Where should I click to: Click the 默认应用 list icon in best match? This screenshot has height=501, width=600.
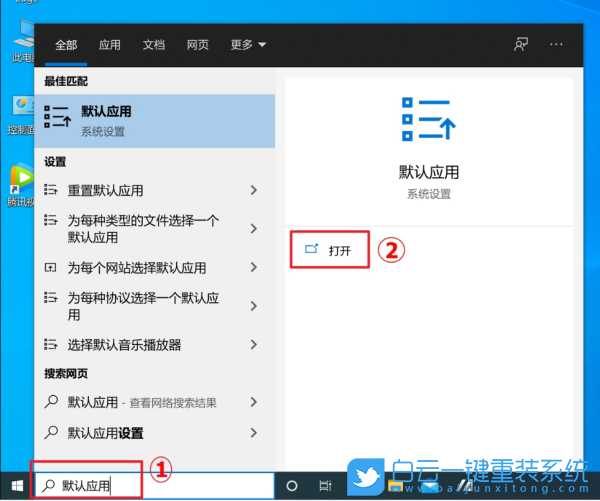click(x=57, y=117)
